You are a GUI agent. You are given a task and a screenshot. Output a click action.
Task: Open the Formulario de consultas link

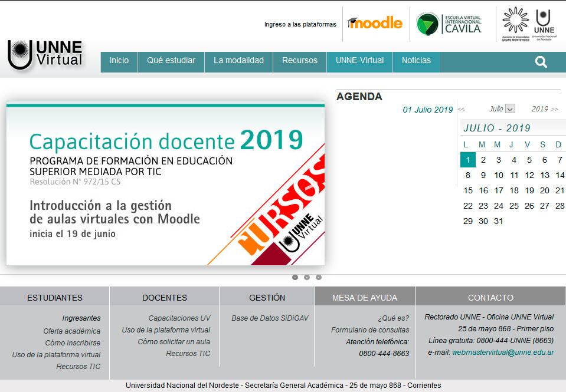click(370, 330)
